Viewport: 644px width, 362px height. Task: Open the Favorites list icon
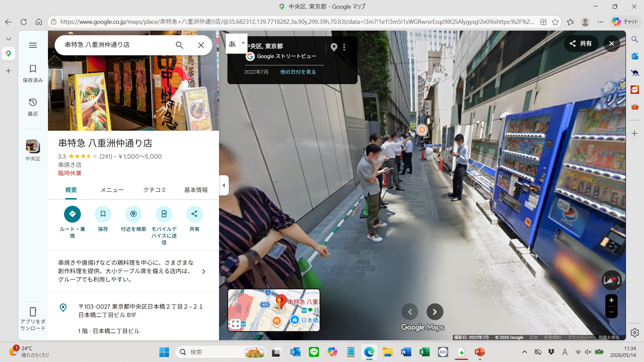click(x=570, y=22)
